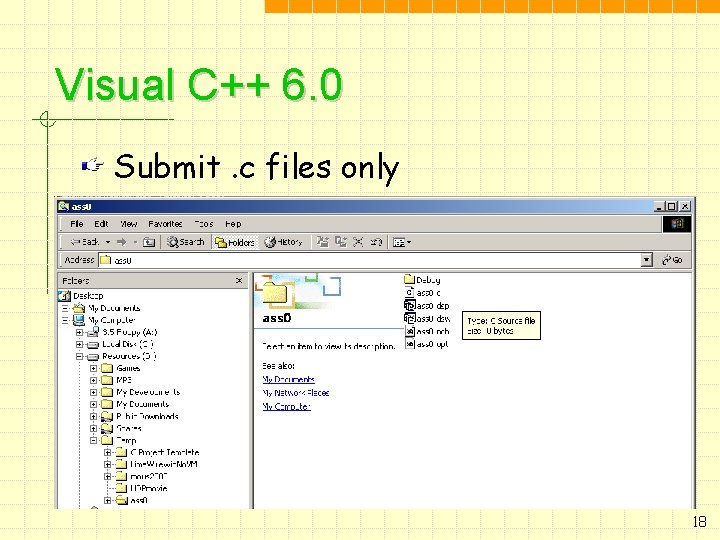720x540 pixels.
Task: Click the Delete toolbar icon
Action: [x=358, y=242]
